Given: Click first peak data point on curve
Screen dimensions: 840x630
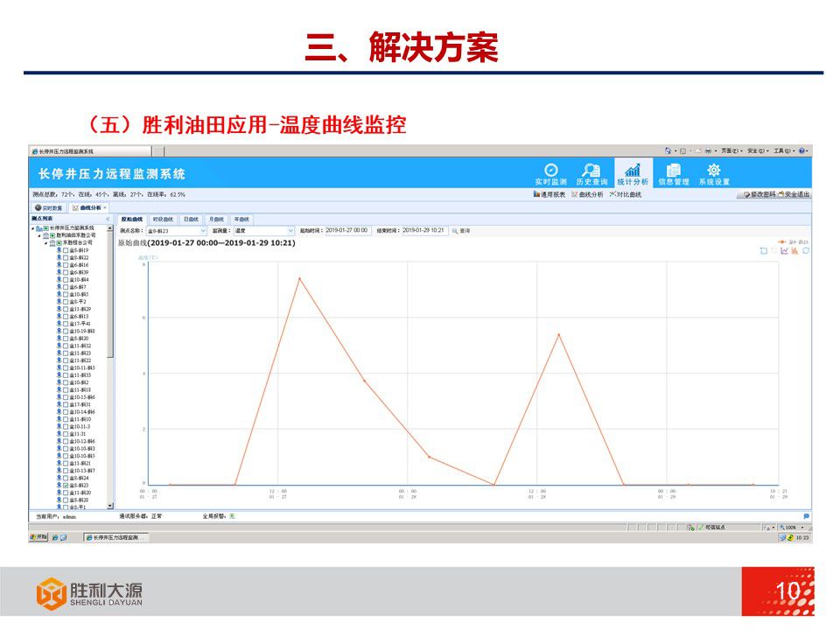Looking at the screenshot, I should (299, 278).
